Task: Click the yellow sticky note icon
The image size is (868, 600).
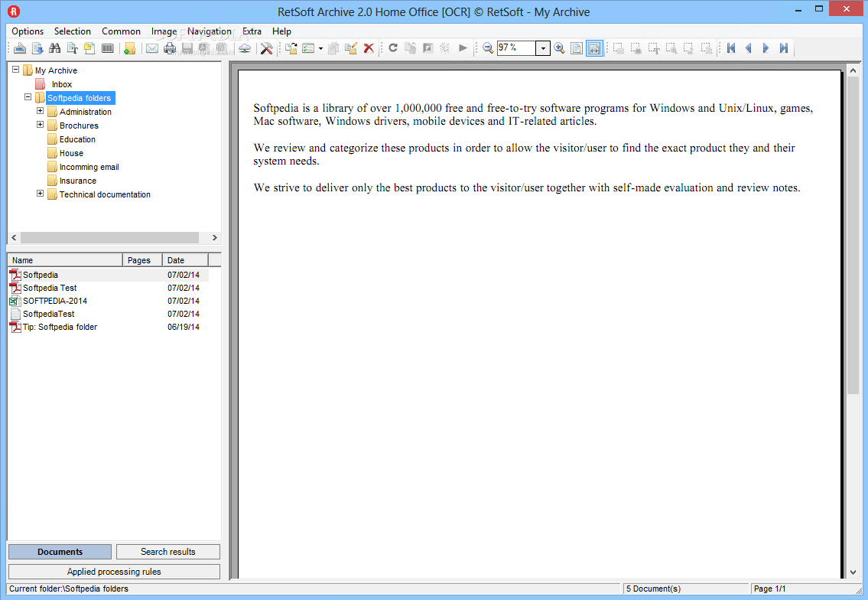Action: click(89, 48)
